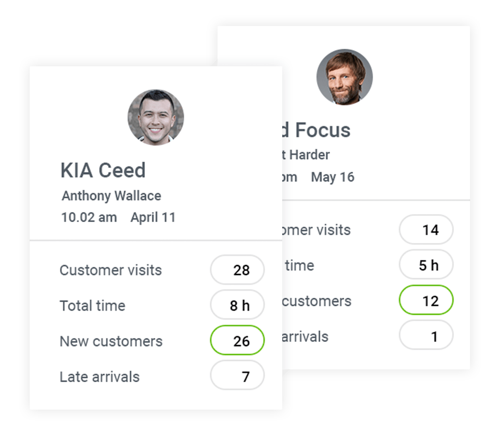Click the Late arrivals row label
This screenshot has height=442, width=504.
pos(100,377)
